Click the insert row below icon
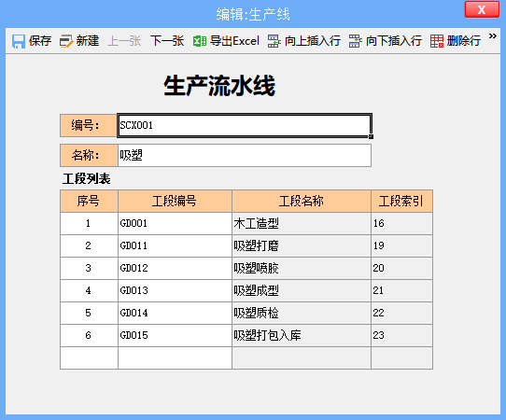The image size is (506, 420). [x=355, y=41]
